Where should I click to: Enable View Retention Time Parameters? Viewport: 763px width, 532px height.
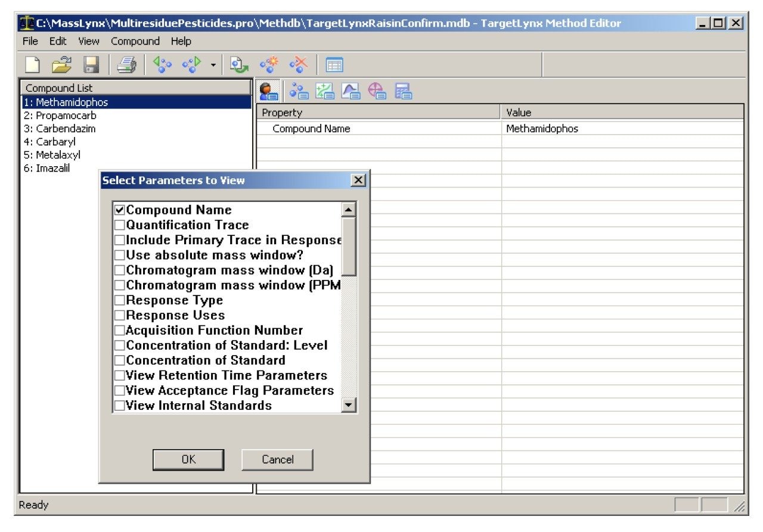click(x=120, y=375)
